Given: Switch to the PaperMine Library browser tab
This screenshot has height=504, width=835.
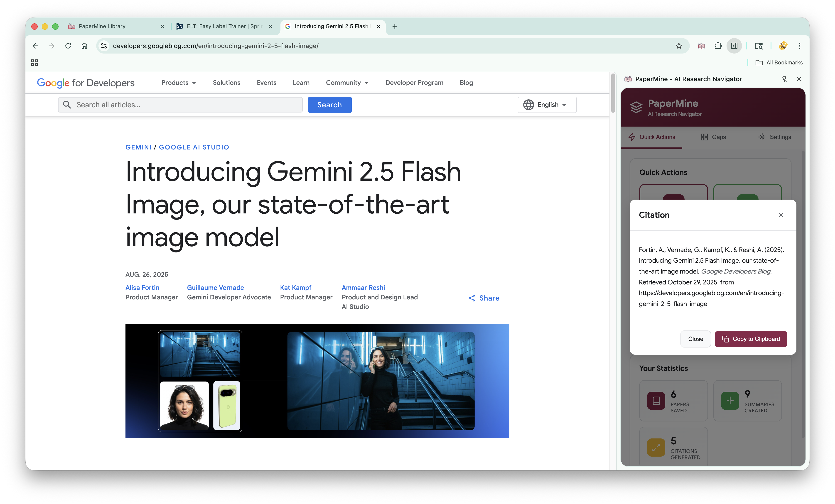Looking at the screenshot, I should (102, 26).
